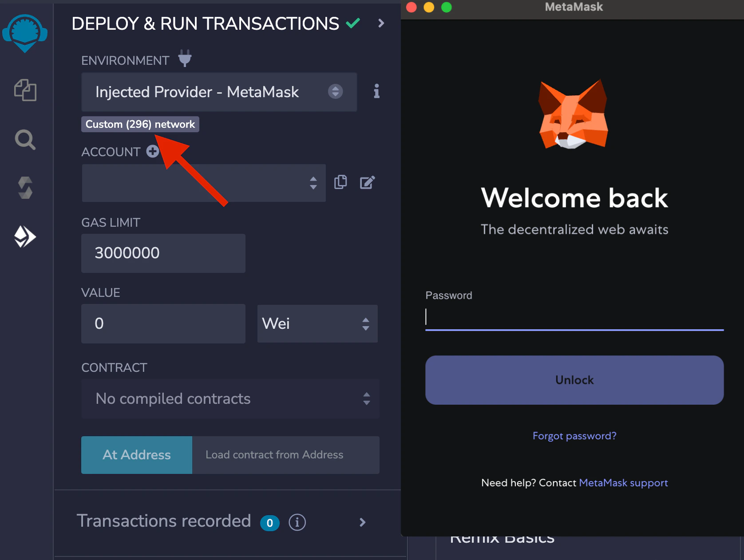Click the MetaMask fox logo
744x560 pixels.
tap(573, 114)
